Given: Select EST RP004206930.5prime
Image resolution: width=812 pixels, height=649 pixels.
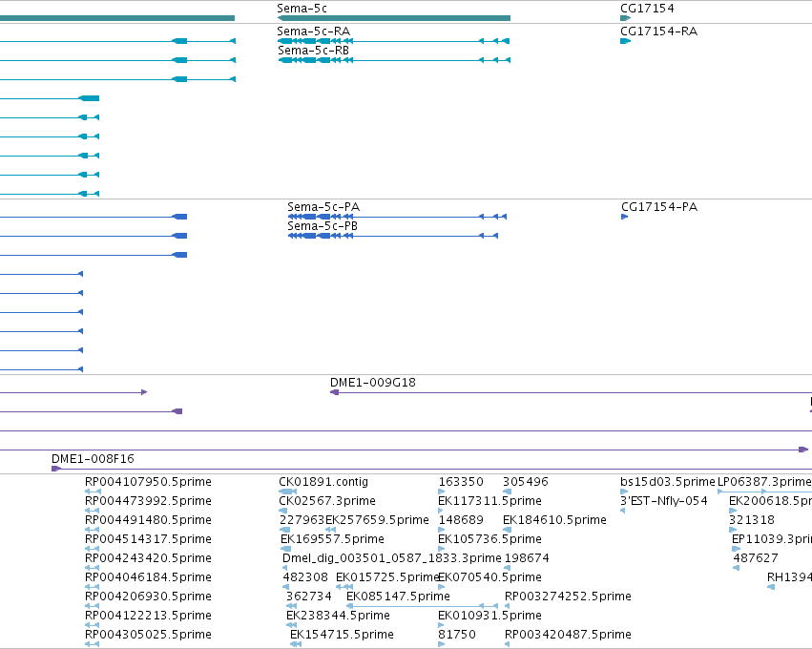Looking at the screenshot, I should pyautogui.click(x=148, y=597).
